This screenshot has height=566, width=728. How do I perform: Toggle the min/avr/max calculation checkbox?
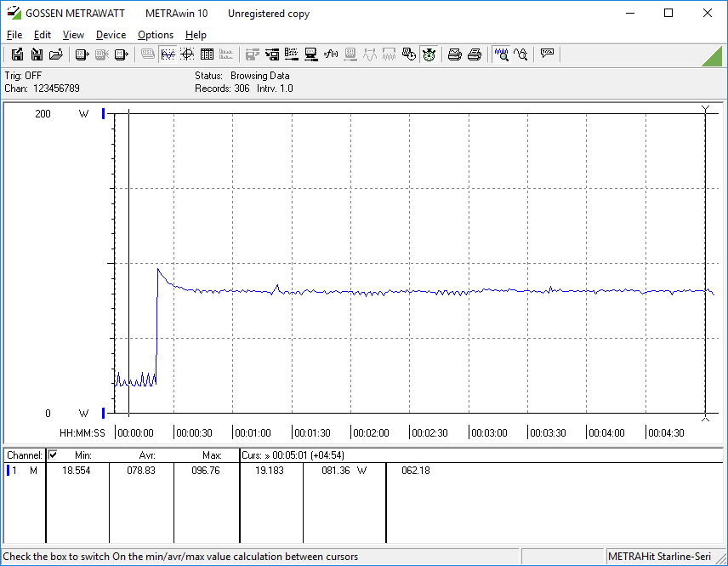pos(53,455)
